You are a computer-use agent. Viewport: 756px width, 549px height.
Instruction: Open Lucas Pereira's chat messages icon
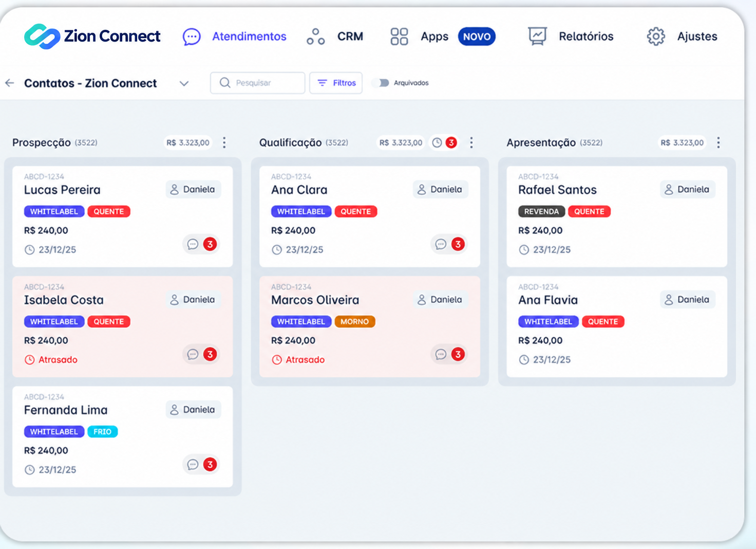pos(193,244)
